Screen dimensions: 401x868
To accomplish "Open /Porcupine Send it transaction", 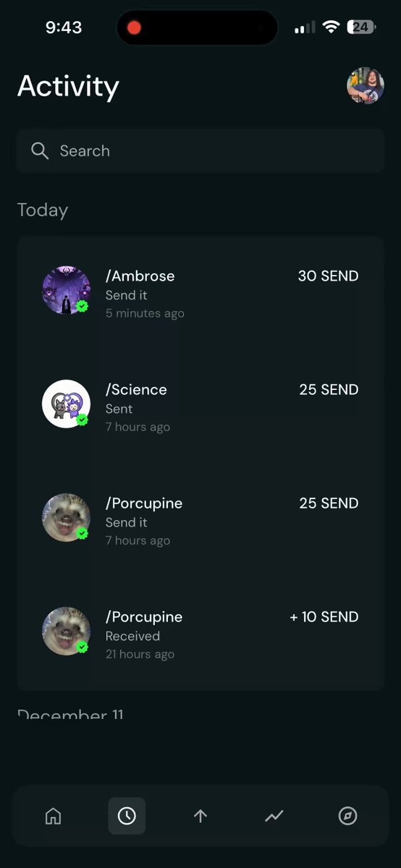I will [x=200, y=520].
